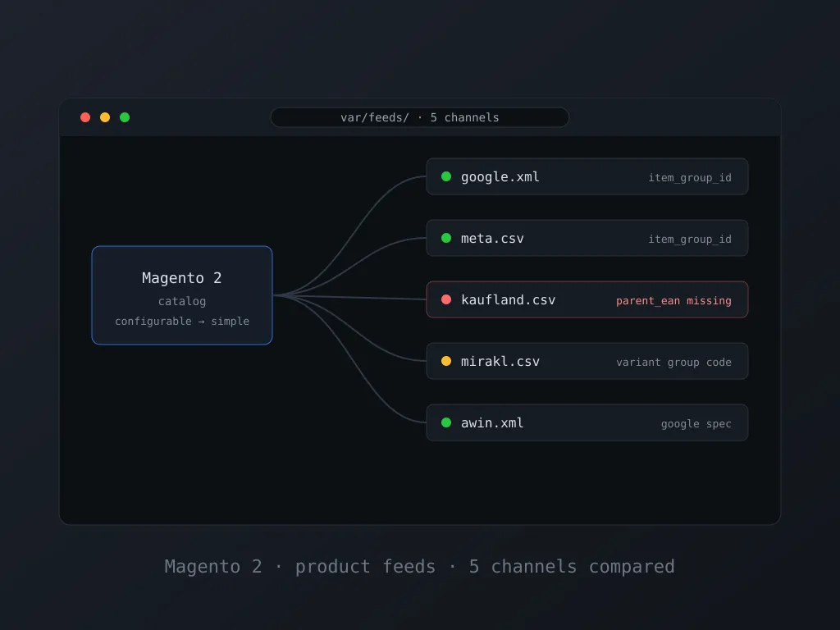Image resolution: width=840 pixels, height=630 pixels.
Task: Click the red status dot beside kaufland.csv
Action: click(x=446, y=299)
